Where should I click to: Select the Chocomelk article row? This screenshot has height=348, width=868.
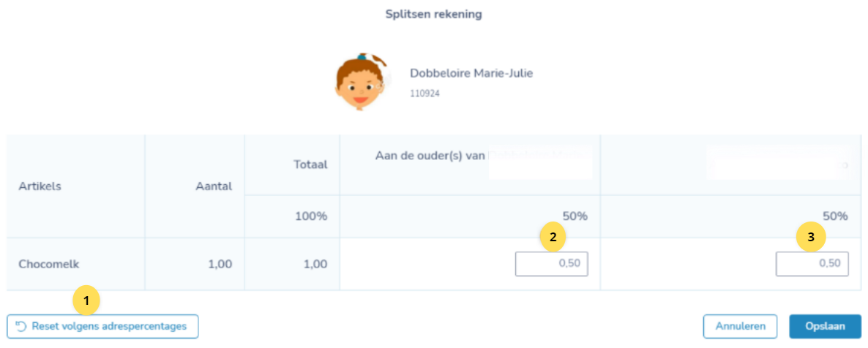[x=434, y=264]
